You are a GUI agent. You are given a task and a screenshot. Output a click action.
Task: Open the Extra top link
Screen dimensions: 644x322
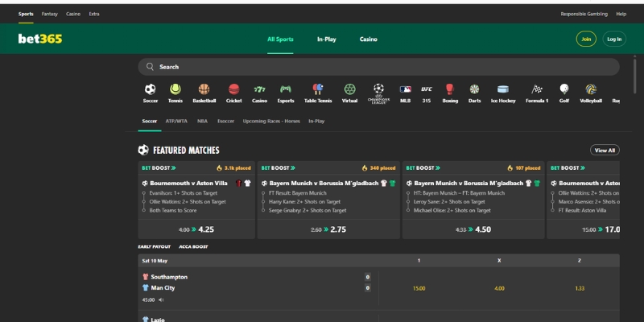94,14
